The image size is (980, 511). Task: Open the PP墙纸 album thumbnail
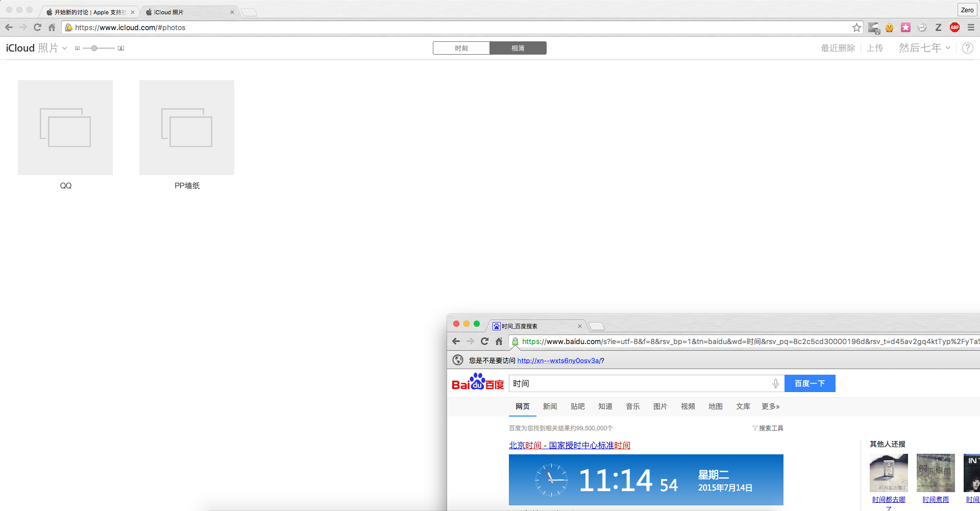187,128
